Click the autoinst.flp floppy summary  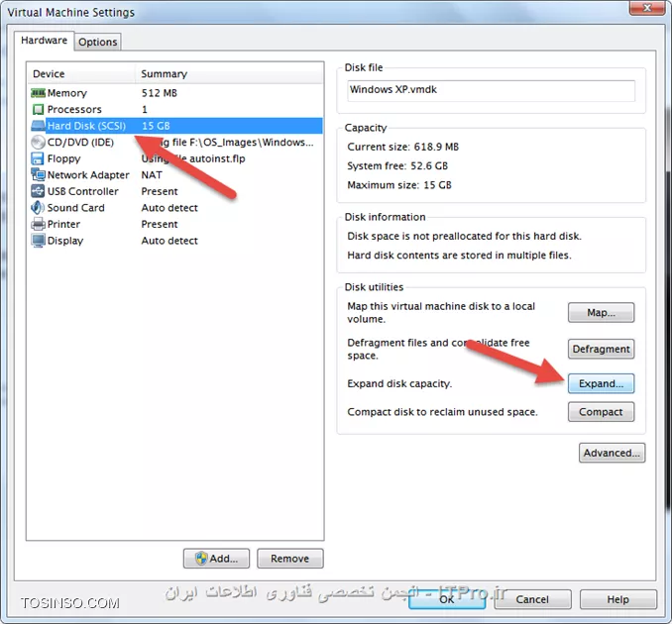193,158
